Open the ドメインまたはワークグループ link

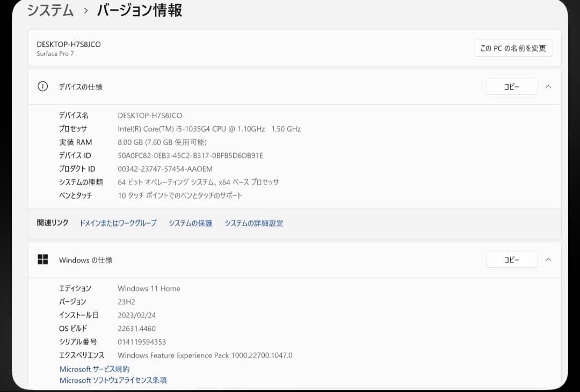point(118,223)
